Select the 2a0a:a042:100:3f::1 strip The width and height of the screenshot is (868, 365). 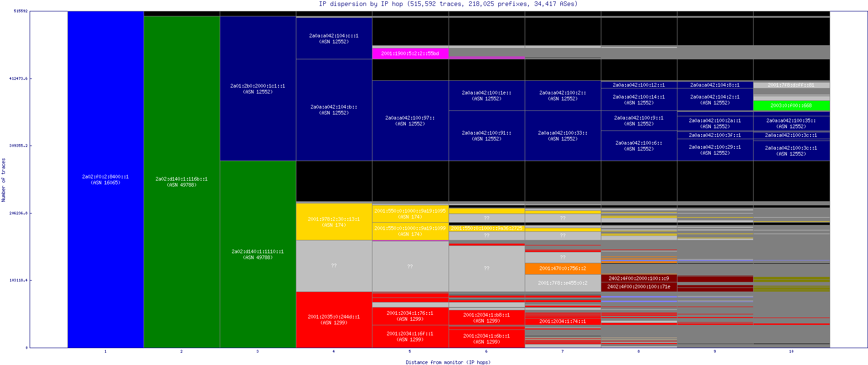(715, 135)
